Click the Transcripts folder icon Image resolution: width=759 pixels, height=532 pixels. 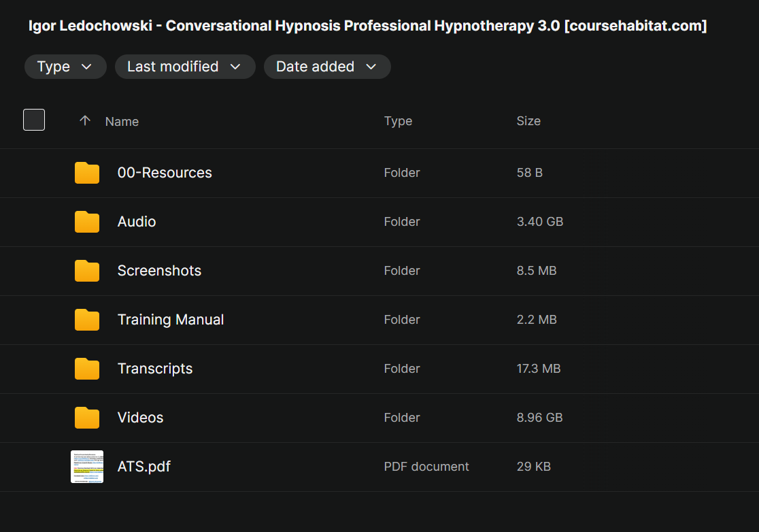[x=87, y=368]
